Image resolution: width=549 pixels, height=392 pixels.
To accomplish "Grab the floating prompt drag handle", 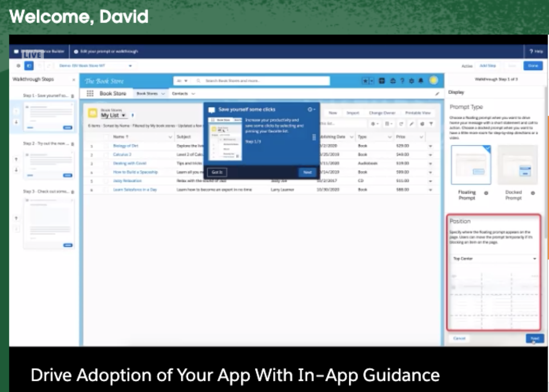I will 314,137.
